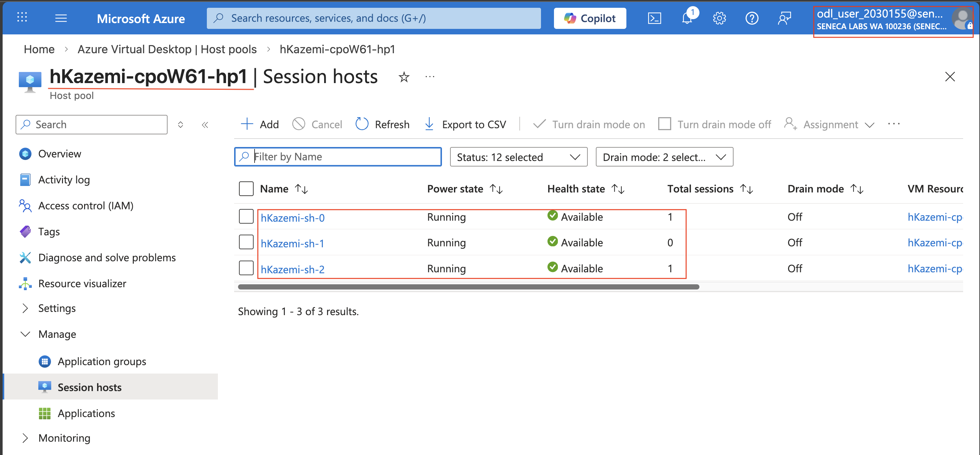Screen dimensions: 980x455
Task: Add a new session host
Action: [x=260, y=124]
